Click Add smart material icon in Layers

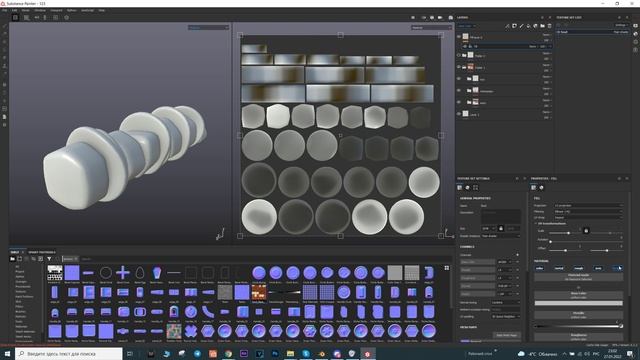click(x=535, y=26)
